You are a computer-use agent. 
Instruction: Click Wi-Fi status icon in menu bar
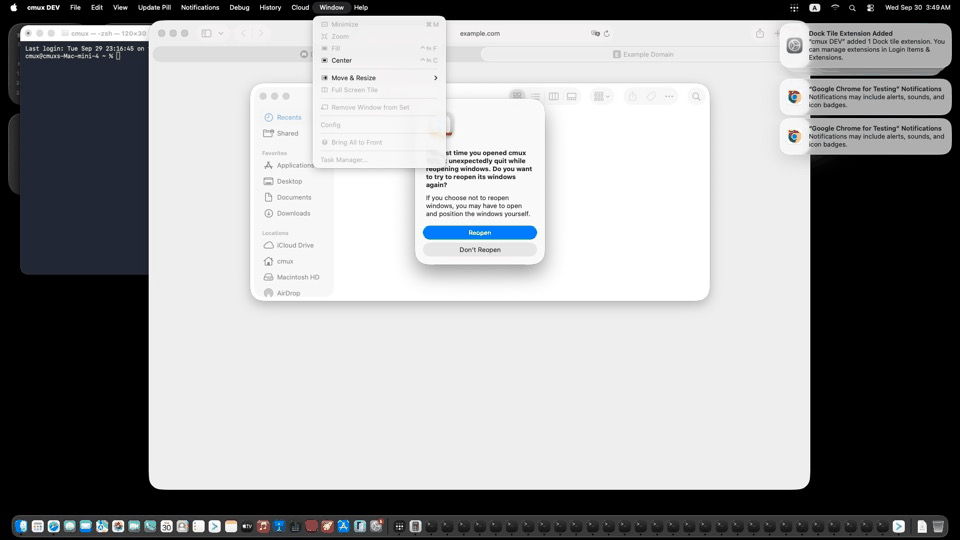pos(834,8)
